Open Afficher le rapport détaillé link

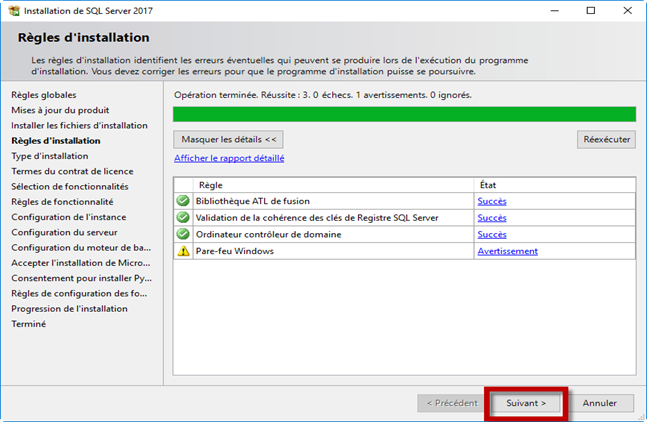229,158
